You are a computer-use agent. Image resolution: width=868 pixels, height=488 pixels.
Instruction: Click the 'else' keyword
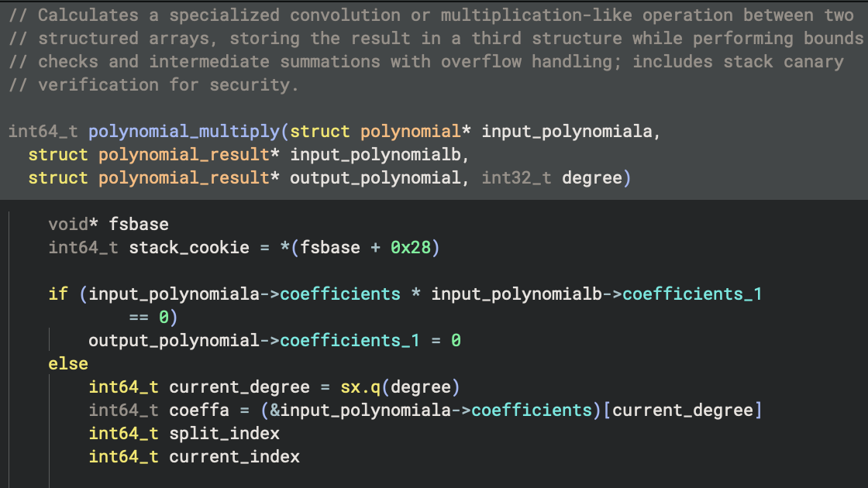click(68, 364)
